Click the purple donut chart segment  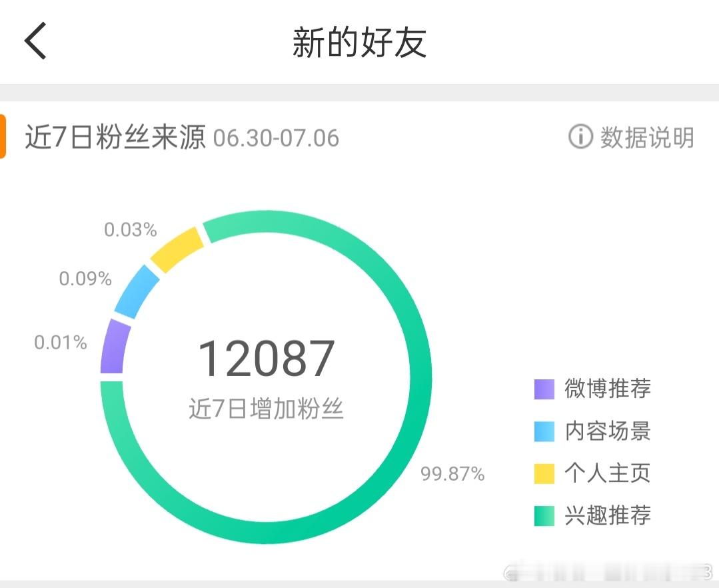click(x=114, y=347)
